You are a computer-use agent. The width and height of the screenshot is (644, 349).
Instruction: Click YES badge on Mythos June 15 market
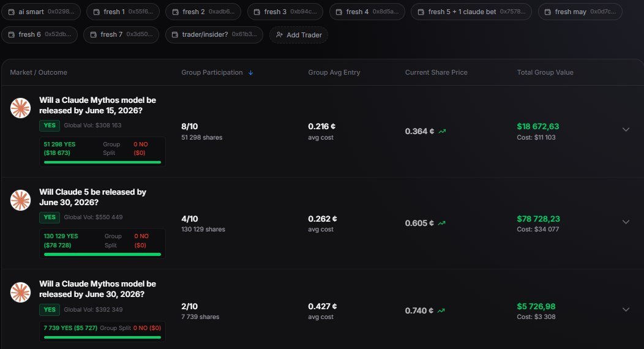pos(50,126)
